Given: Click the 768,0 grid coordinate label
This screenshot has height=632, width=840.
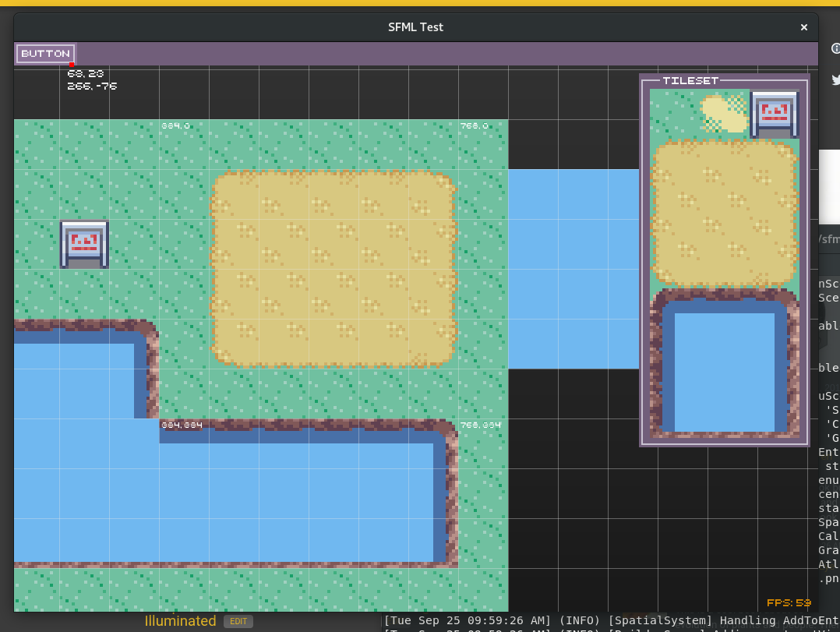Looking at the screenshot, I should (x=474, y=125).
